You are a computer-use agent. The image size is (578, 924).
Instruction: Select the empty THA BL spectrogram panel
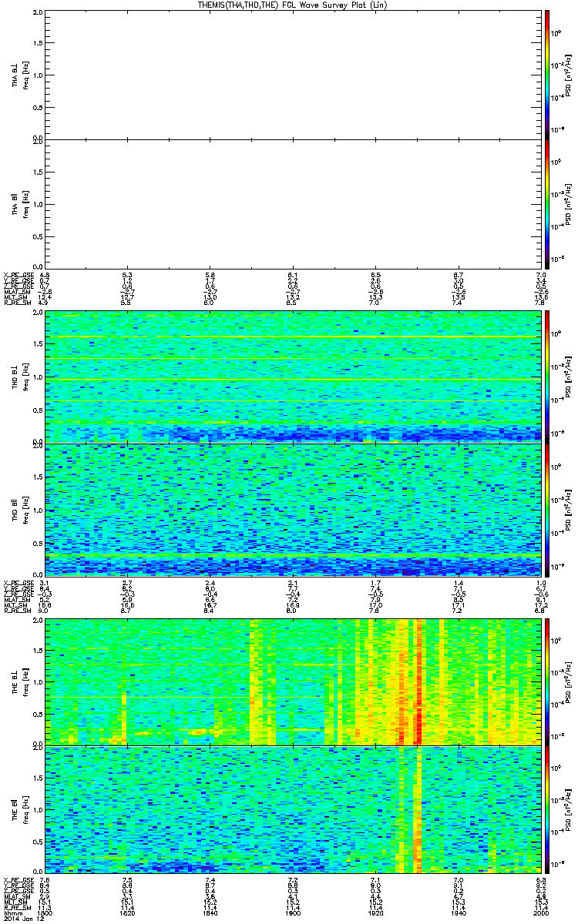tap(292, 74)
